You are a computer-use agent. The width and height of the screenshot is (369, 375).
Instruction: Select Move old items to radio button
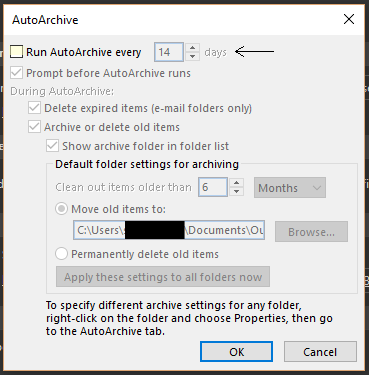(x=61, y=209)
